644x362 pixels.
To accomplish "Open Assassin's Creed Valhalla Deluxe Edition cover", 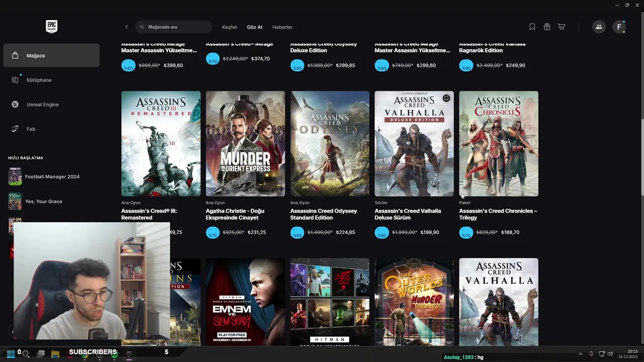I will (414, 143).
